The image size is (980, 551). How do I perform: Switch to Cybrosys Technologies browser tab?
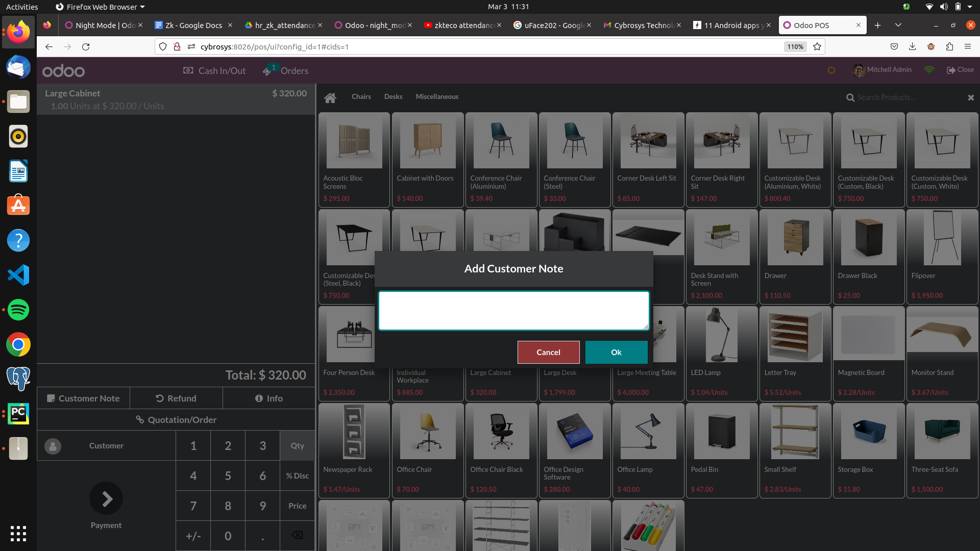pyautogui.click(x=642, y=25)
